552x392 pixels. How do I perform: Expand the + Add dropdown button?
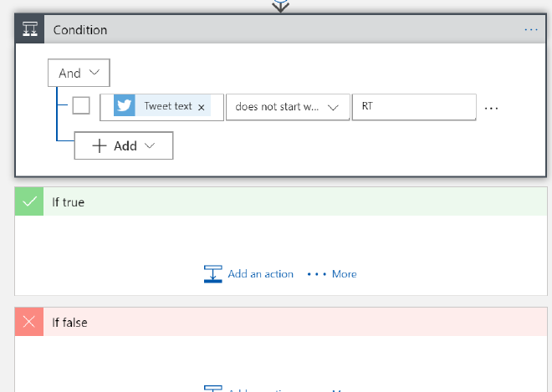coord(124,145)
